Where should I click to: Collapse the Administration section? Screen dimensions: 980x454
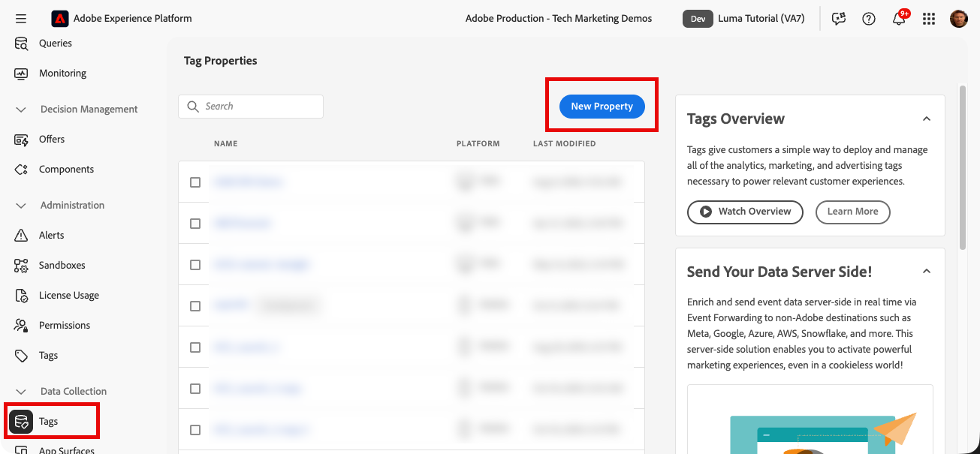[21, 206]
